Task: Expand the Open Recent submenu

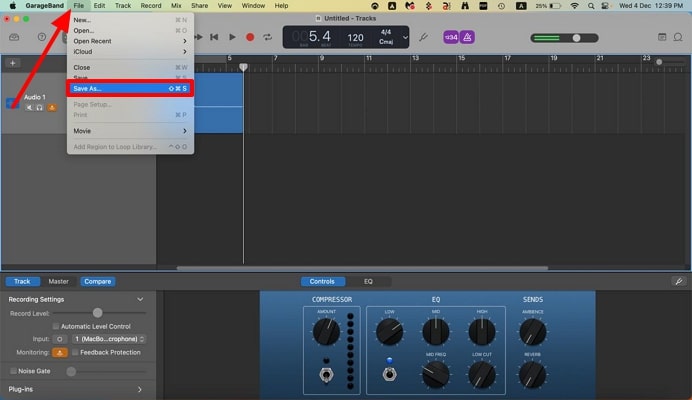Action: tap(130, 41)
